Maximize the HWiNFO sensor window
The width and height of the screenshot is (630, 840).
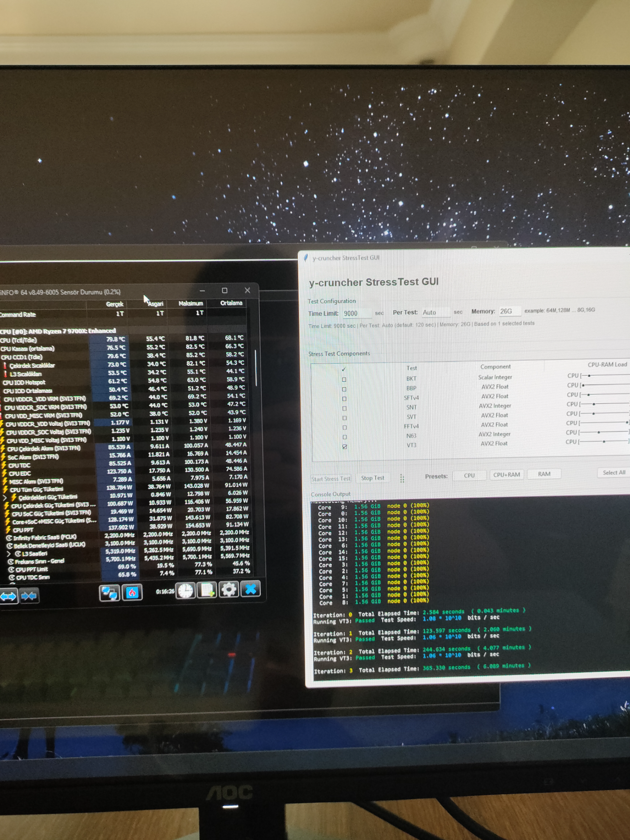click(224, 290)
